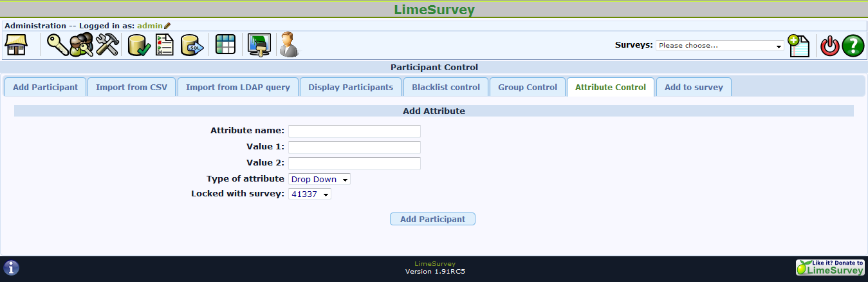
Task: Click the create new survey icon
Action: coord(799,46)
